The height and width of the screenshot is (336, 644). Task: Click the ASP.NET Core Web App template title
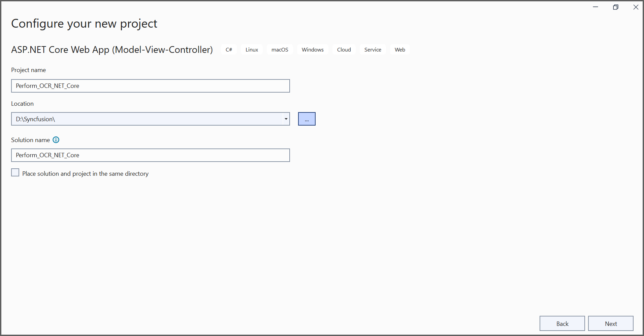click(112, 49)
